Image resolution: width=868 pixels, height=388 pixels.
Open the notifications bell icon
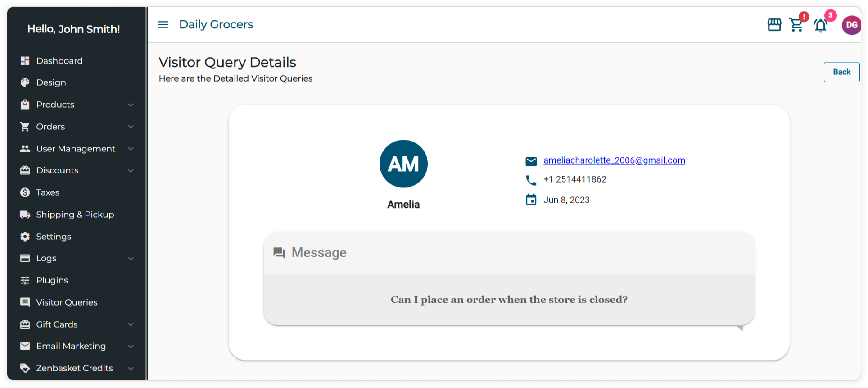(820, 26)
